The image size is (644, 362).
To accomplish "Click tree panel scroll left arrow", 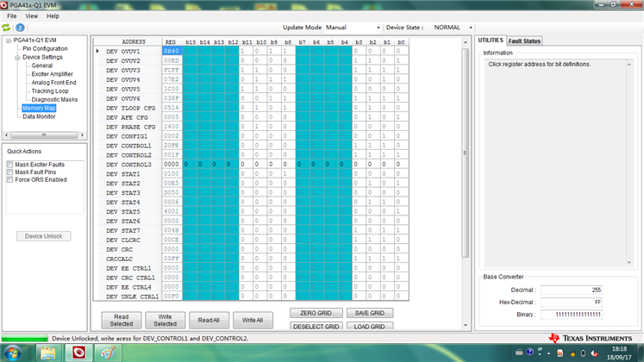I will 6,135.
